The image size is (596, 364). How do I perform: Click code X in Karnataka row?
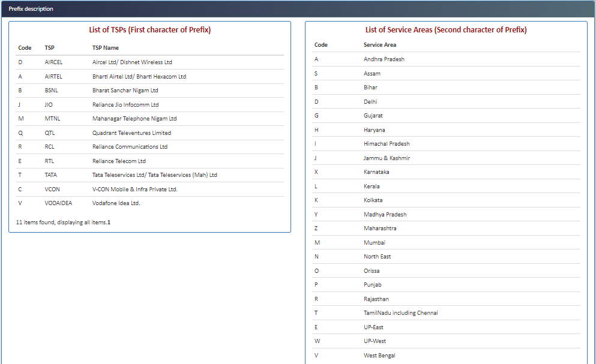316,172
